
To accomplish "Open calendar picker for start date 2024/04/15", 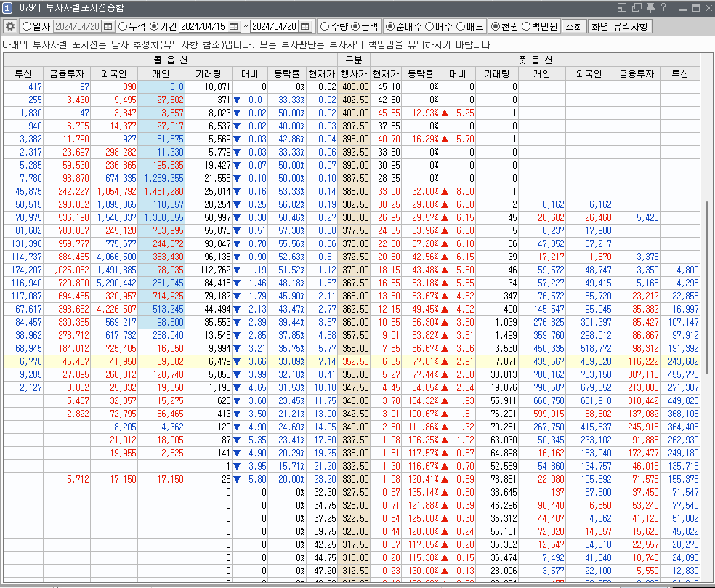I will point(233,26).
